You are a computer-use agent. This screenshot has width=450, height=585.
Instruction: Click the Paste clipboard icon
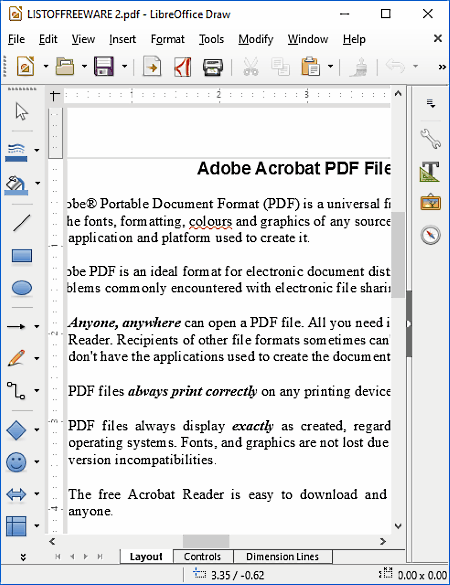click(310, 67)
